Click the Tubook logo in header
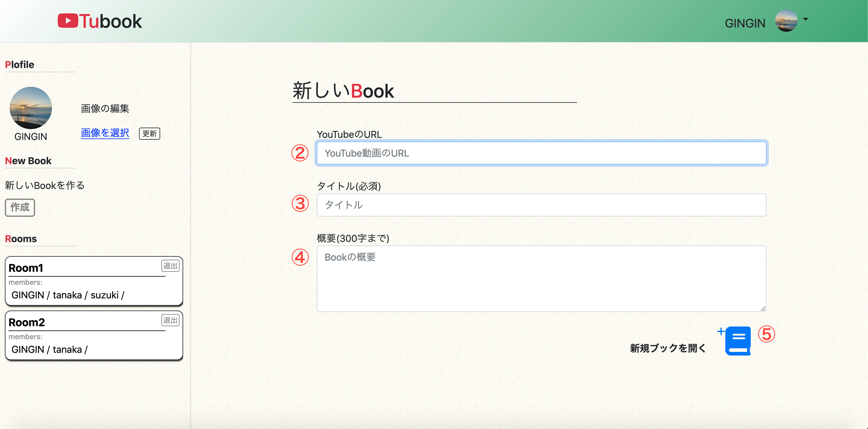Image resolution: width=868 pixels, height=429 pixels. pyautogui.click(x=100, y=21)
